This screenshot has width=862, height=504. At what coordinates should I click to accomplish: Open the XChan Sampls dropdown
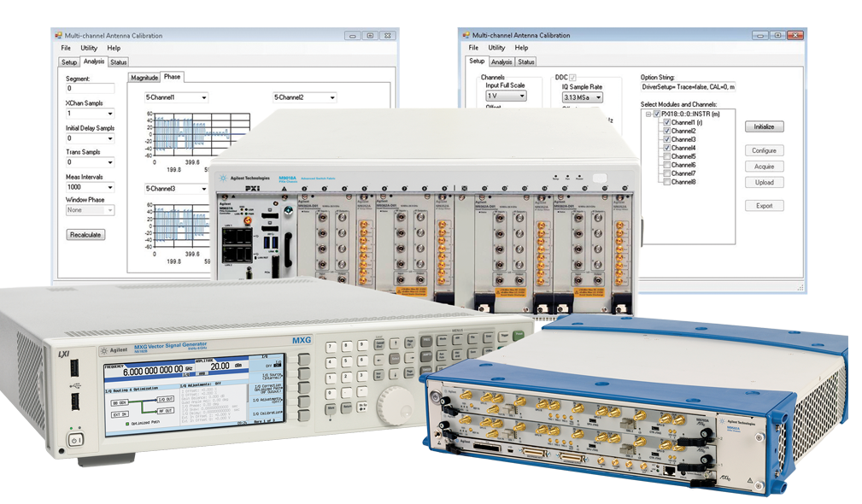91,114
